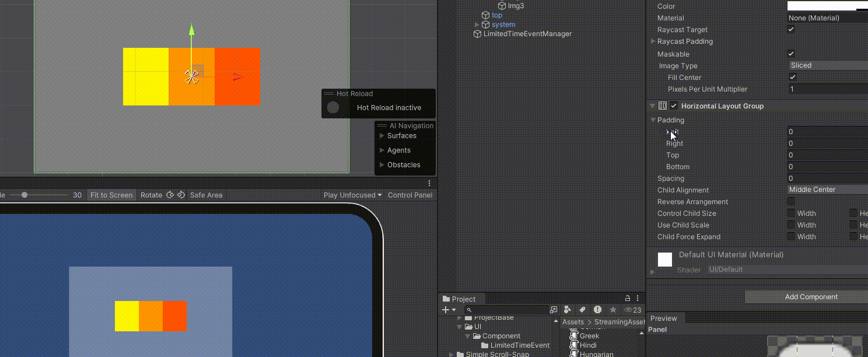Image resolution: width=868 pixels, height=357 pixels.
Task: Select the Greek localization file icon
Action: point(573,336)
